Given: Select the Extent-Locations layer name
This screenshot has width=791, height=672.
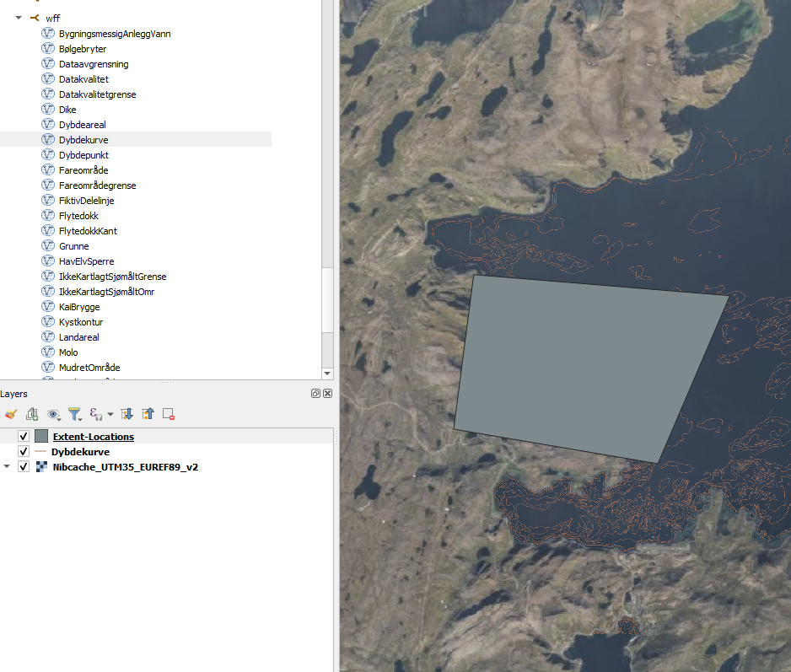Looking at the screenshot, I should point(93,437).
